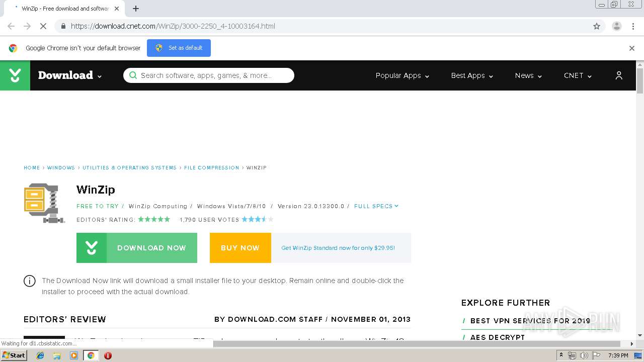Click the taskbar clock showing 7:39 PM
The height and width of the screenshot is (362, 644).
tap(618, 355)
